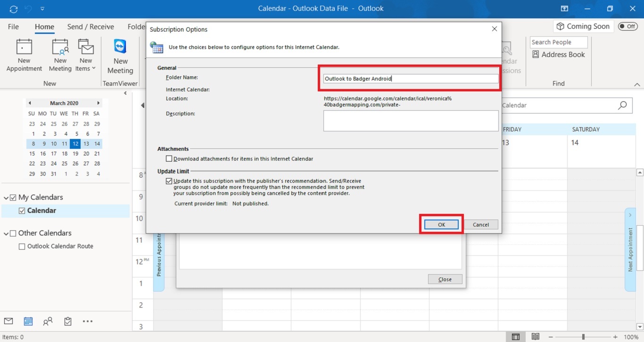Collapse the My Calendars group
Image resolution: width=644 pixels, height=342 pixels.
pos(6,197)
